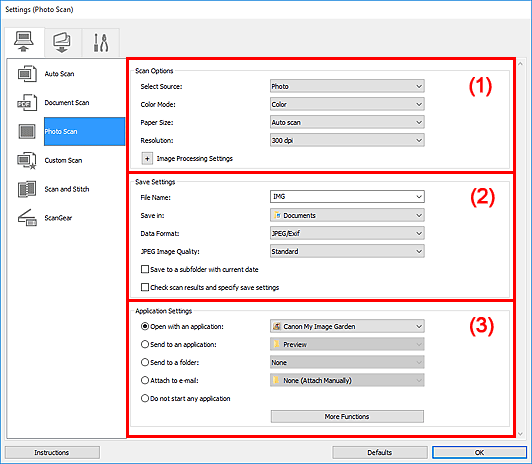Open the General Settings tools tab

pyautogui.click(x=101, y=43)
